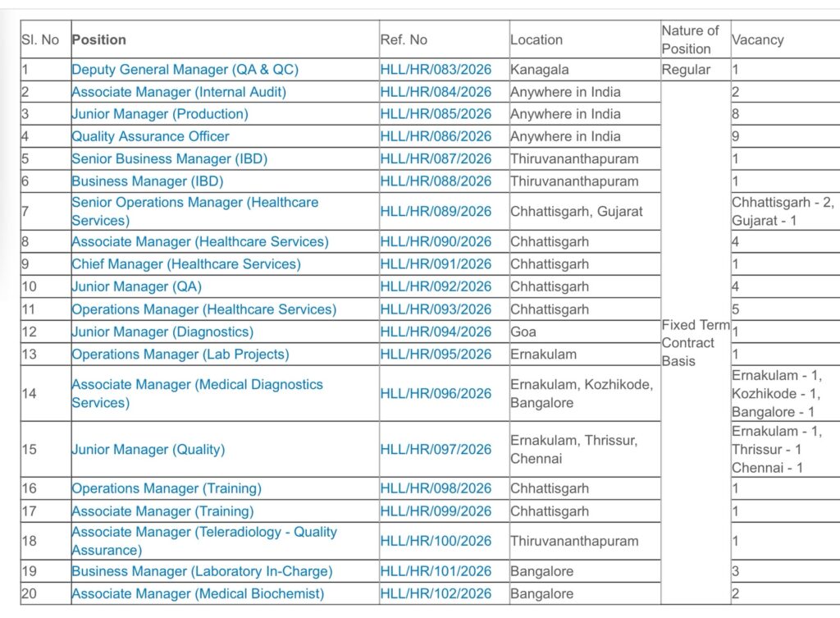Image resolution: width=840 pixels, height=618 pixels.
Task: Select the Chhattisgarh - 2, Gujarat - 1 vacancy cell
Action: pyautogui.click(x=785, y=211)
